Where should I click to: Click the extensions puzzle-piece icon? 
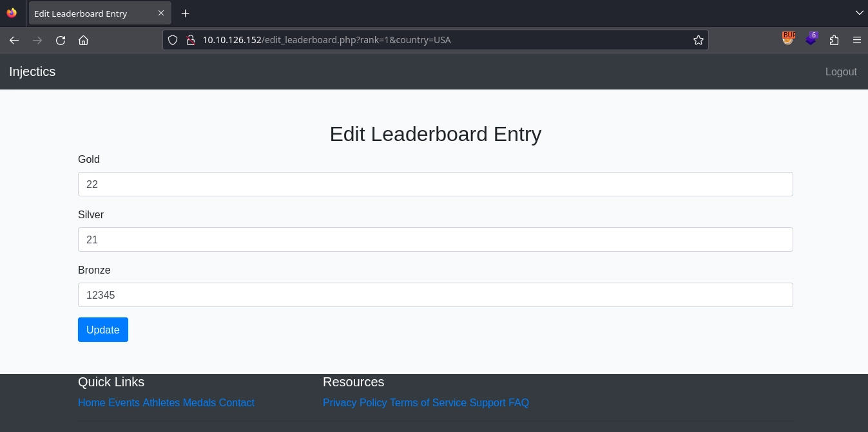coord(834,40)
